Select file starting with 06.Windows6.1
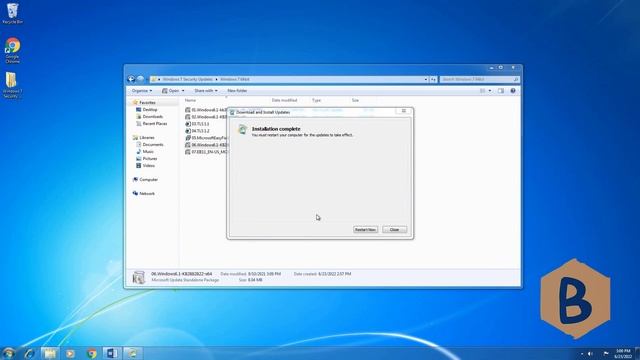 (206, 145)
